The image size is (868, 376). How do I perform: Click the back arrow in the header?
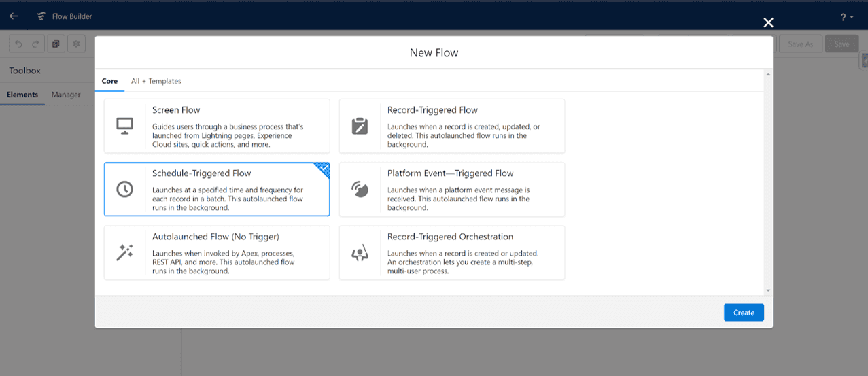coord(14,16)
